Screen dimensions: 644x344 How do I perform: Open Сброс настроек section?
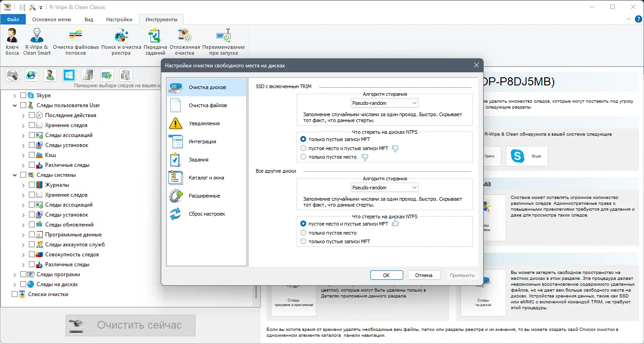click(x=207, y=214)
